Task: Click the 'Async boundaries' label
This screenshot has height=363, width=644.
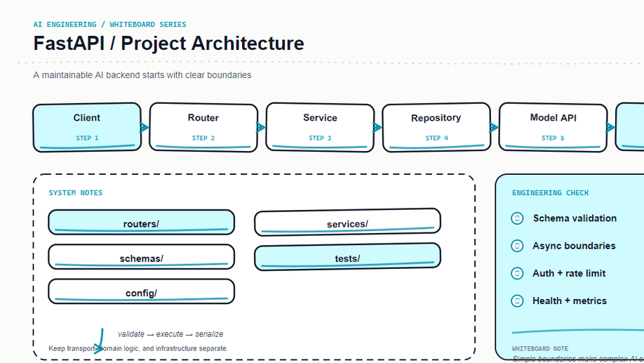Action: (x=574, y=246)
